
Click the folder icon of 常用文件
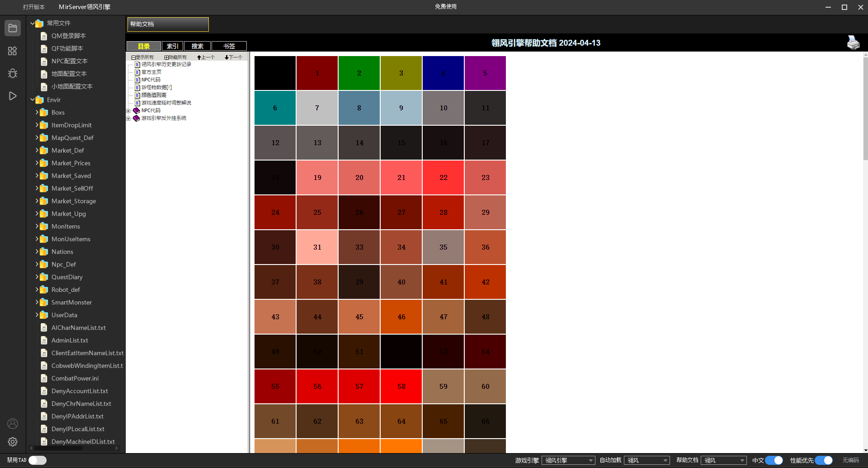(x=39, y=23)
